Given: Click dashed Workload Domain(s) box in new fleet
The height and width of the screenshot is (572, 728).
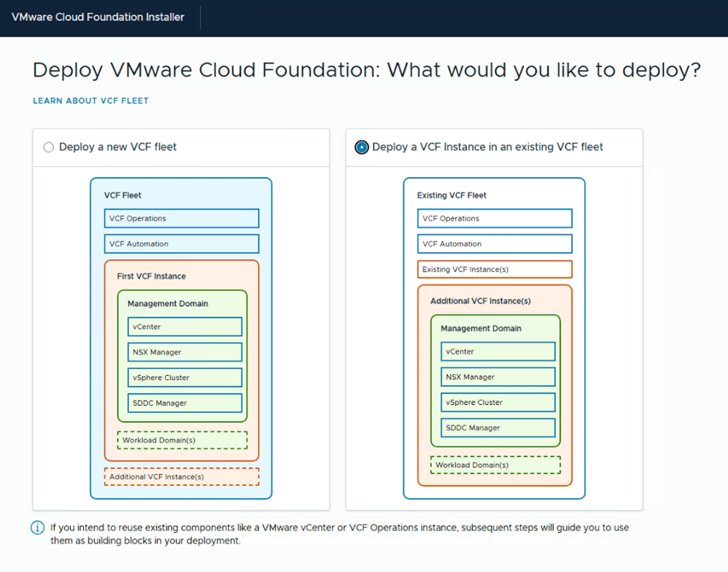Looking at the screenshot, I should [182, 441].
